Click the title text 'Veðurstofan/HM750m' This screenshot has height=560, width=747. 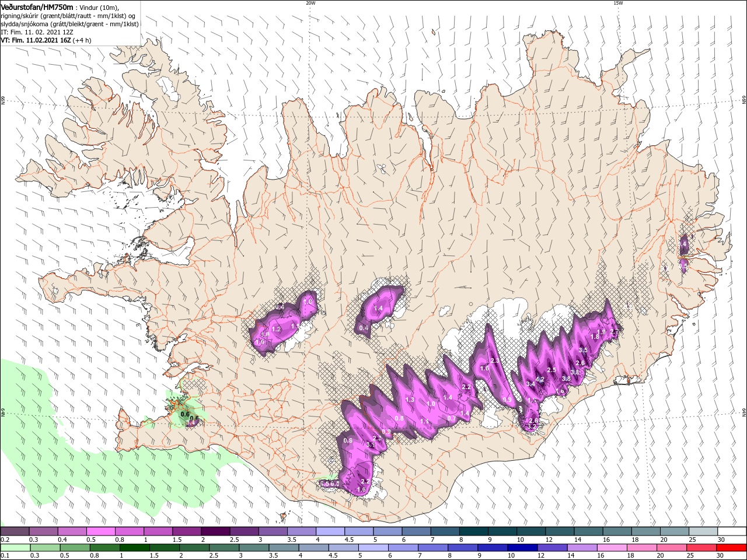click(x=37, y=7)
